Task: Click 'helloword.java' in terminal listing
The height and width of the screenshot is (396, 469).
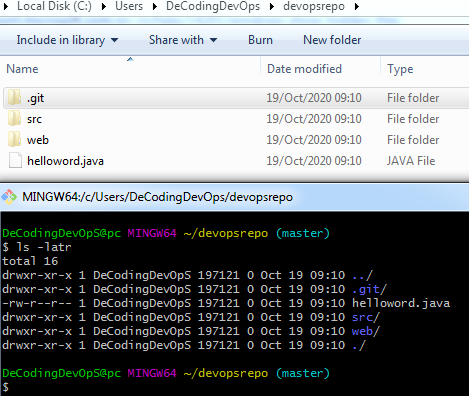Action: 401,303
